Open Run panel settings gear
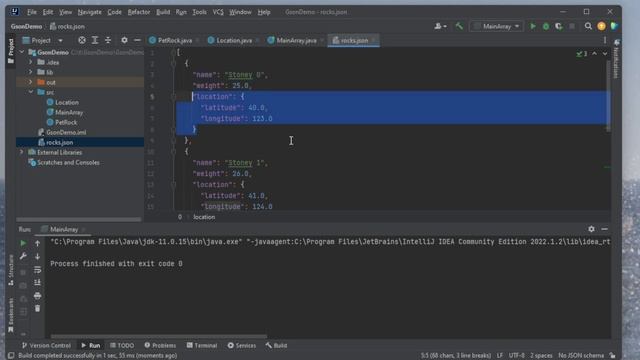The height and width of the screenshot is (360, 640). [591, 229]
